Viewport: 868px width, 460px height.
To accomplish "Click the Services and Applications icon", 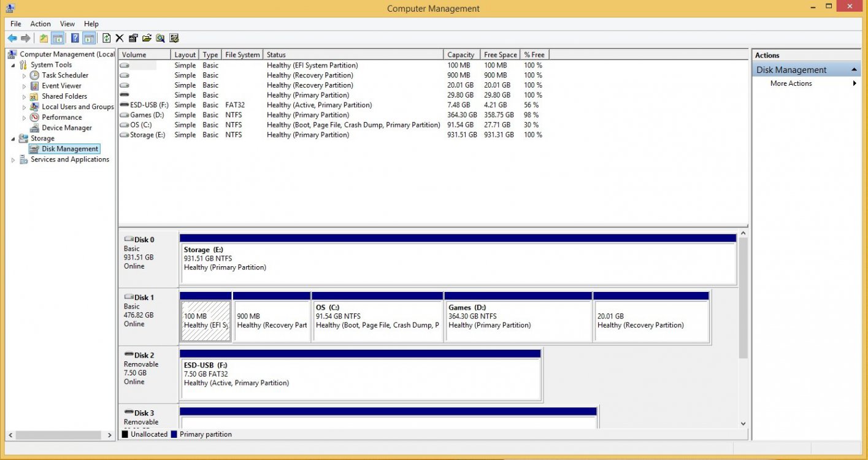I will click(x=23, y=159).
